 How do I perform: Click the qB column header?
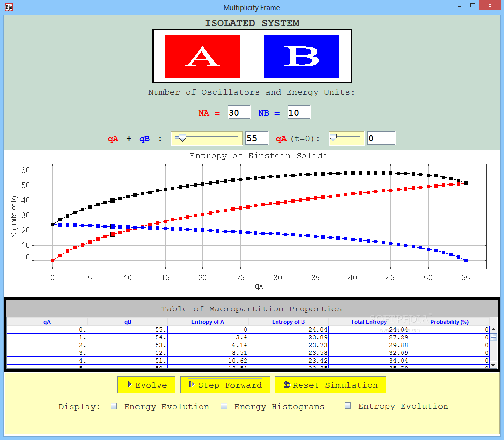pos(128,322)
